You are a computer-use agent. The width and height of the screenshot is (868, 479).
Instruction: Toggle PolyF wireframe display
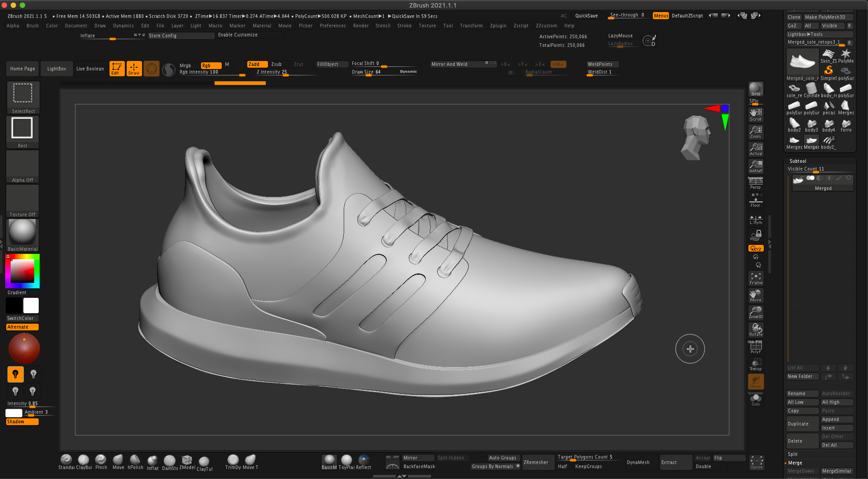point(755,347)
